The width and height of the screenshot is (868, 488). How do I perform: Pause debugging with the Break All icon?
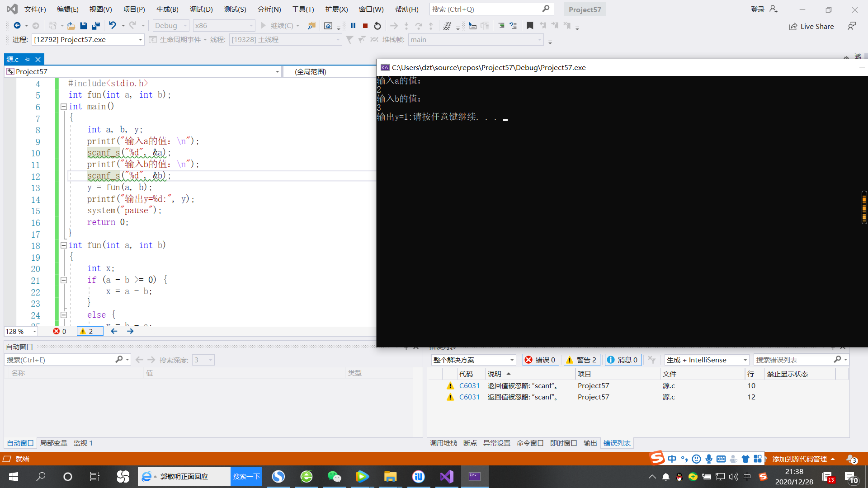353,26
